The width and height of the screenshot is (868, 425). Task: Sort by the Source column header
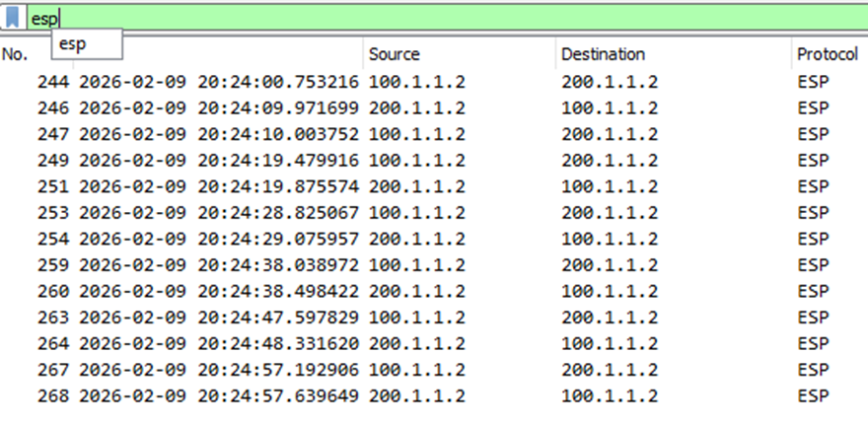coord(395,55)
